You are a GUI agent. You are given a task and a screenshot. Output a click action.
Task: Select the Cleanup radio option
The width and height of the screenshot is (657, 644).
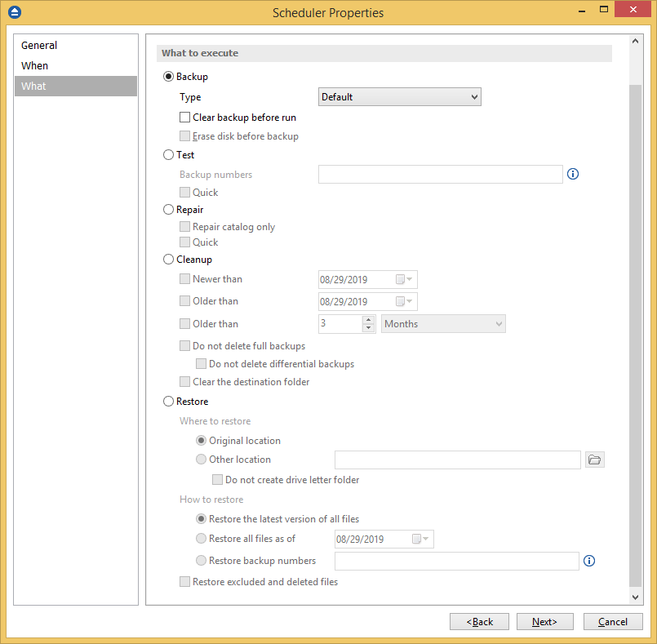pos(169,260)
